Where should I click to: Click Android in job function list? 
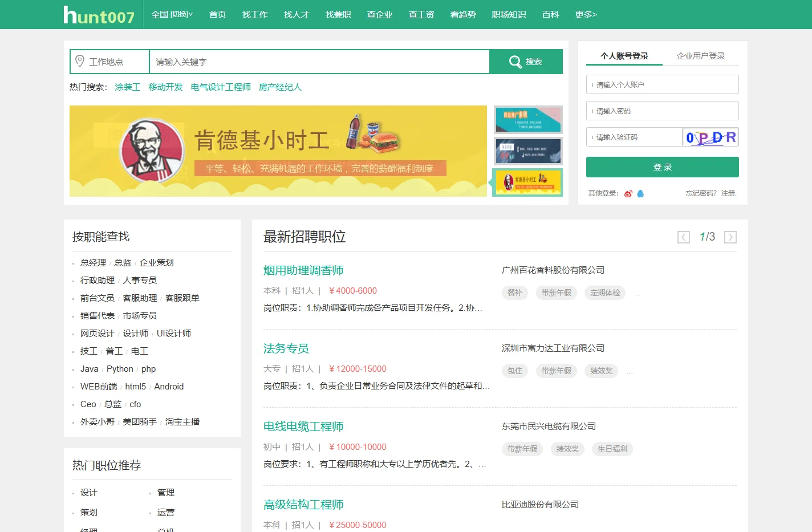tap(169, 387)
